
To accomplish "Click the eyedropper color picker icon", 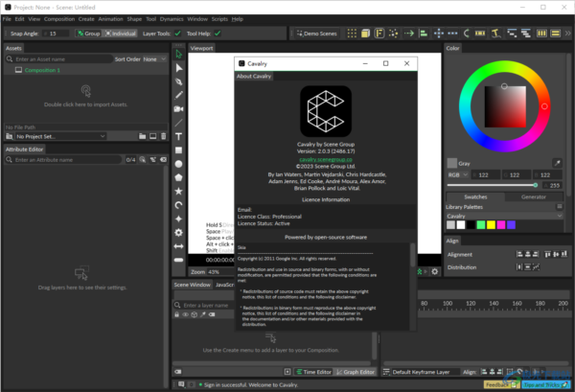I will point(557,163).
